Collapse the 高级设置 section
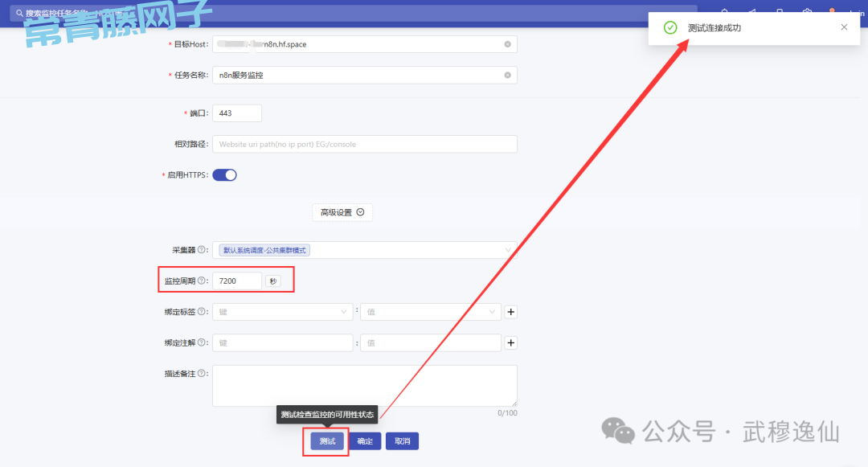Image resolution: width=868 pixels, height=467 pixels. coord(342,212)
